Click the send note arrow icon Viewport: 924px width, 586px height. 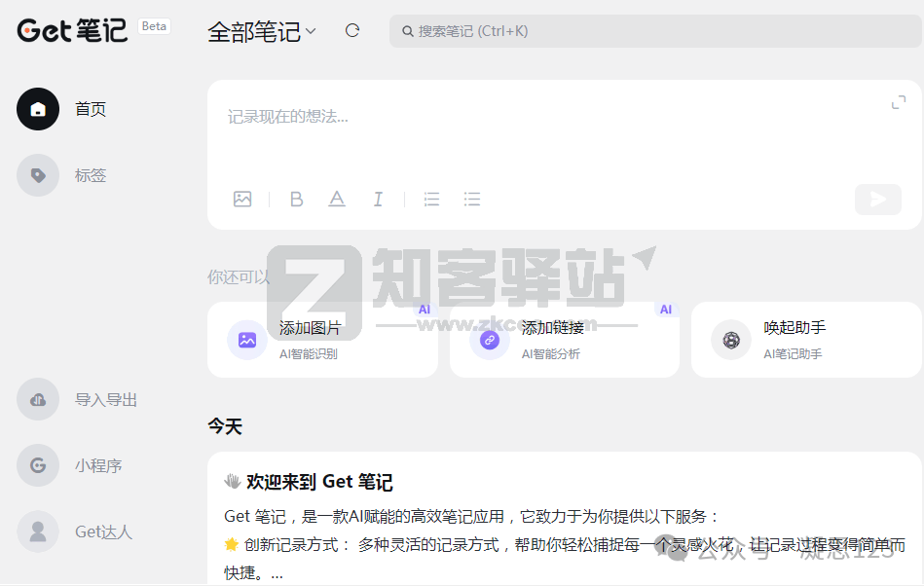pyautogui.click(x=876, y=200)
